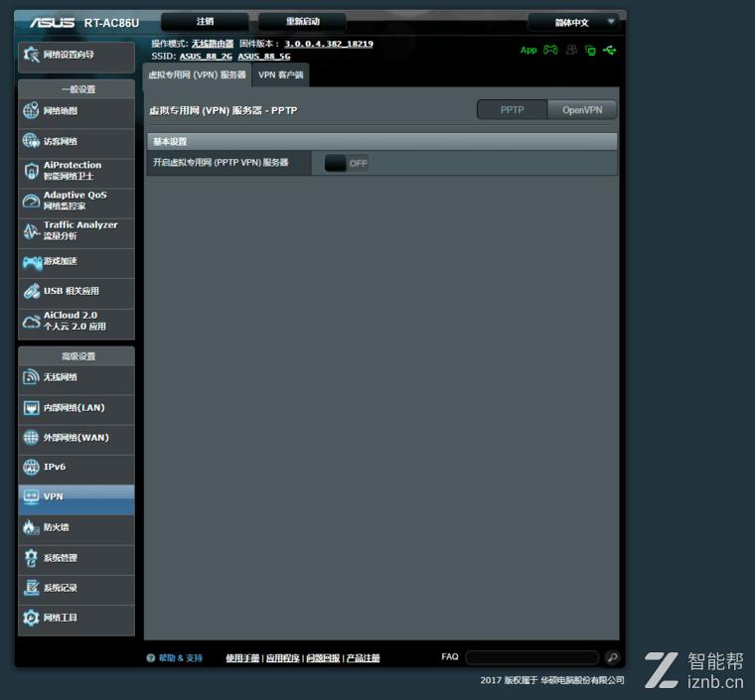The image size is (755, 700).
Task: Open 内部网络(LAN) menu item
Action: [x=76, y=408]
